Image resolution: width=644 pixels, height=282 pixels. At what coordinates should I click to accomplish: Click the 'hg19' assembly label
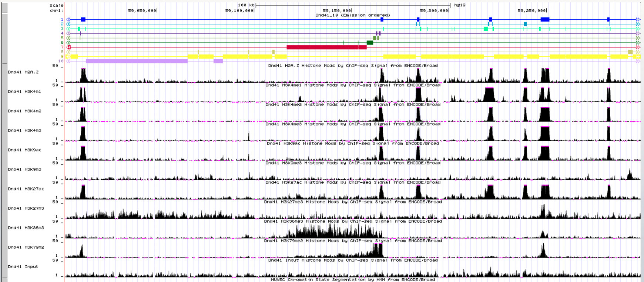460,5
